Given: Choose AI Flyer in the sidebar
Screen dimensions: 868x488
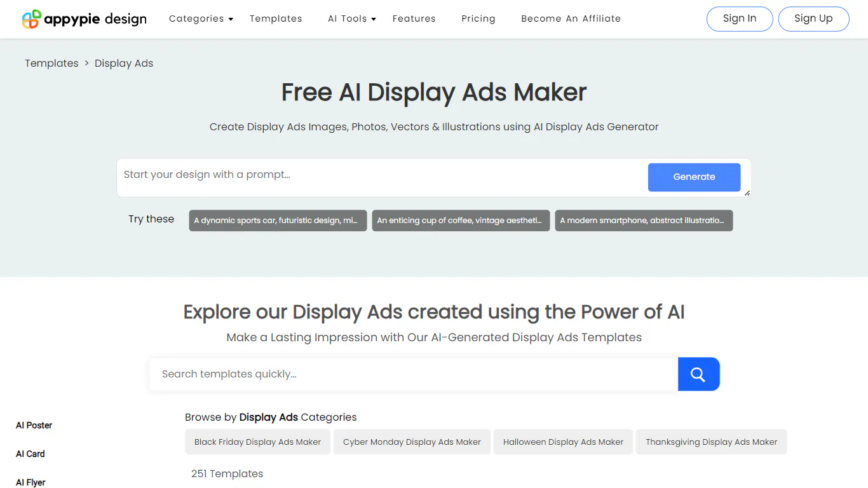Looking at the screenshot, I should 31,482.
